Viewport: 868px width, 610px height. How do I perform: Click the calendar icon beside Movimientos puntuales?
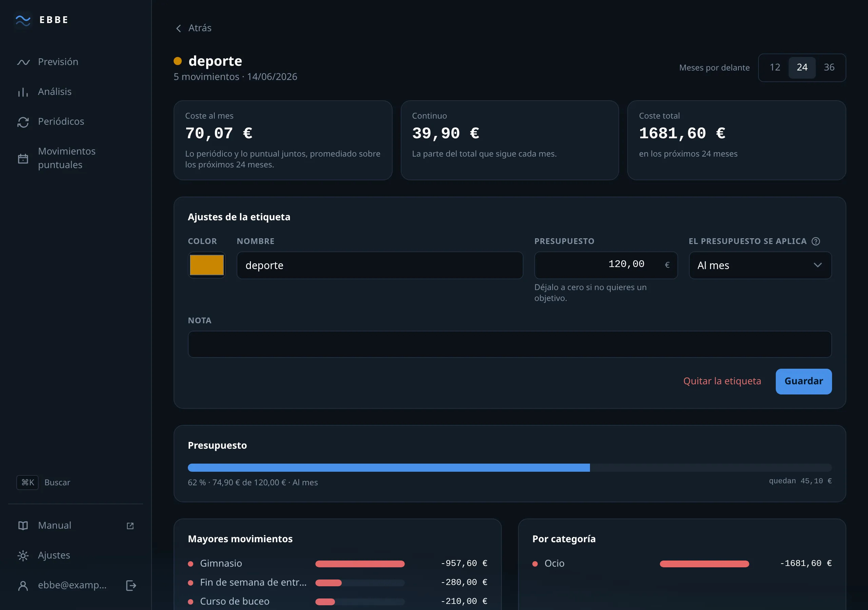[23, 158]
